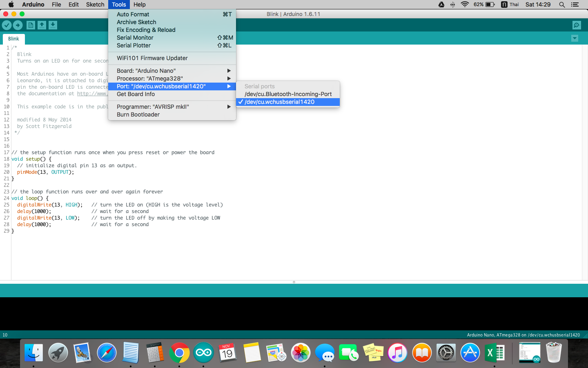The width and height of the screenshot is (588, 368).
Task: Choose Fix Encoding & Reload
Action: point(172,30)
